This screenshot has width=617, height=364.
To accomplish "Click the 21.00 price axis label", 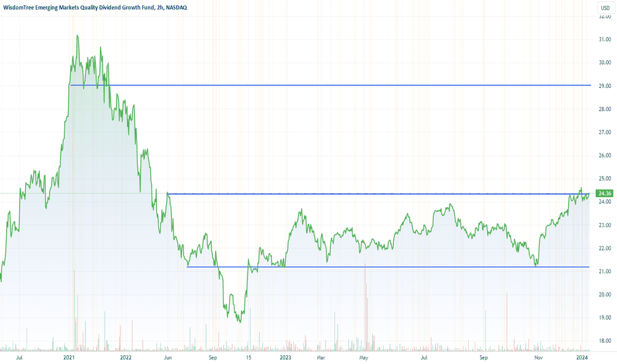I will (605, 271).
